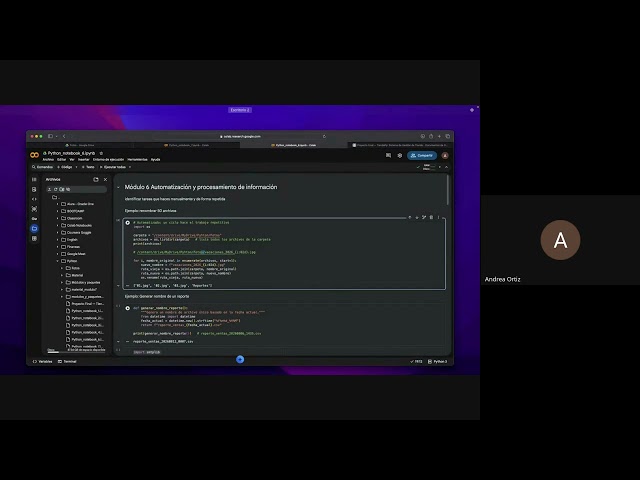Expand the BOOTCAMP folder
Screen dimensions: 640x480
pos(58,211)
